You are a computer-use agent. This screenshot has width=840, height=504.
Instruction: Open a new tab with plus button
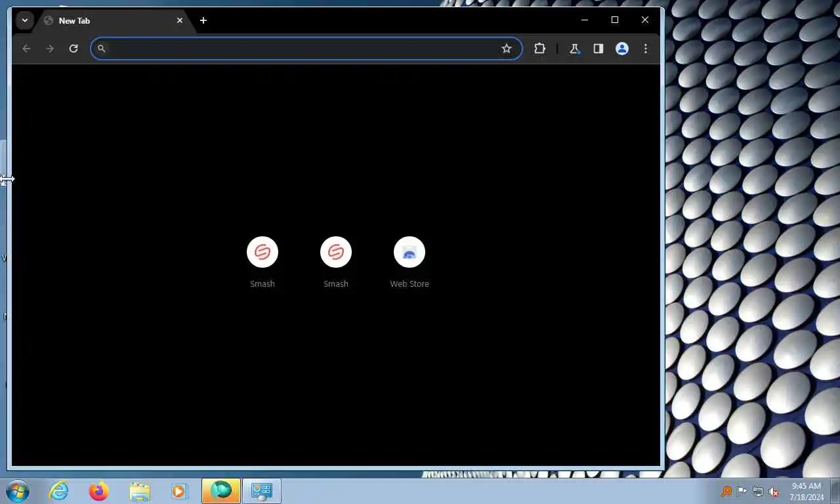[203, 20]
